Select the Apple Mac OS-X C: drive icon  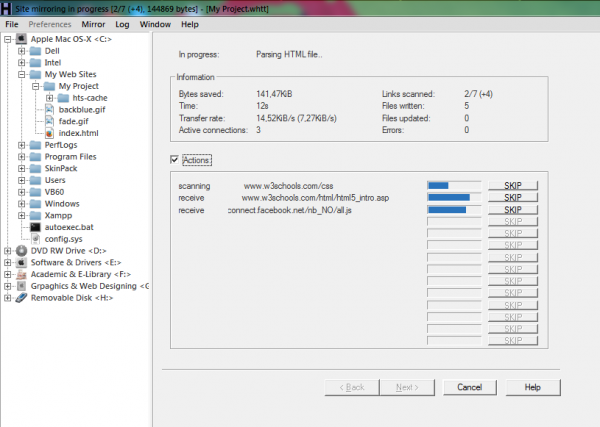21,39
